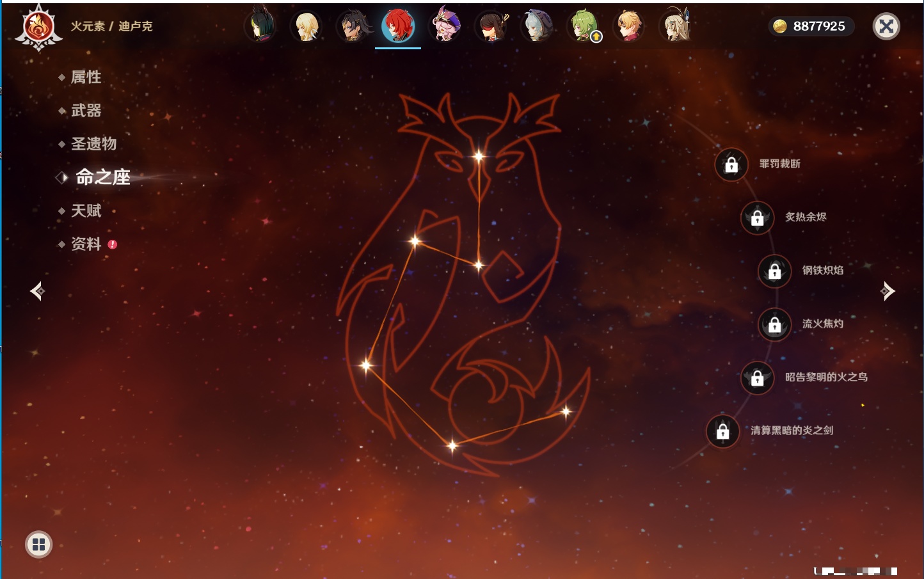Viewport: 924px width, 579px height.
Task: Open the 天赋 talents menu
Action: pos(86,210)
